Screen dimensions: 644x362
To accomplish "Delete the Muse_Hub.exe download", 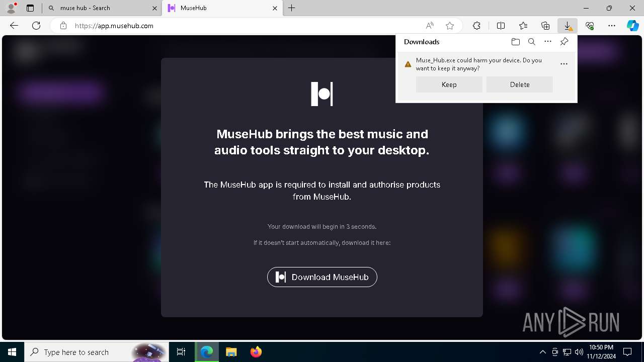I will (x=520, y=84).
